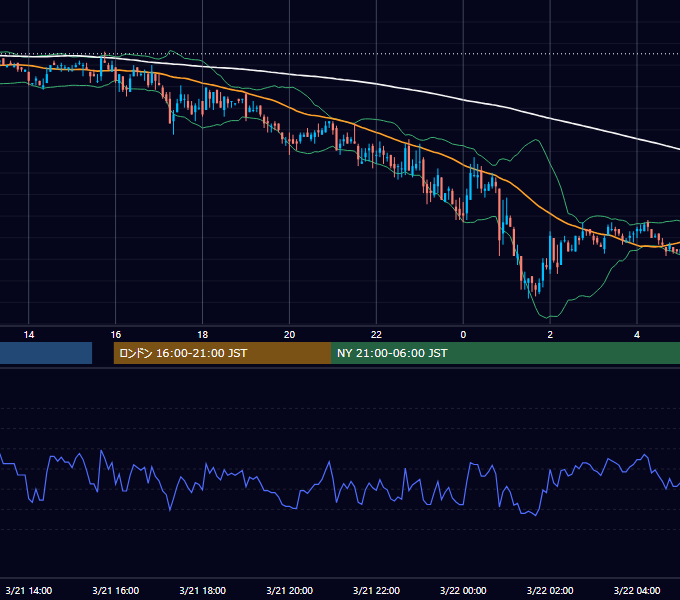Click the '3/21 16:00' date label
The width and height of the screenshot is (680, 600).
(115, 590)
